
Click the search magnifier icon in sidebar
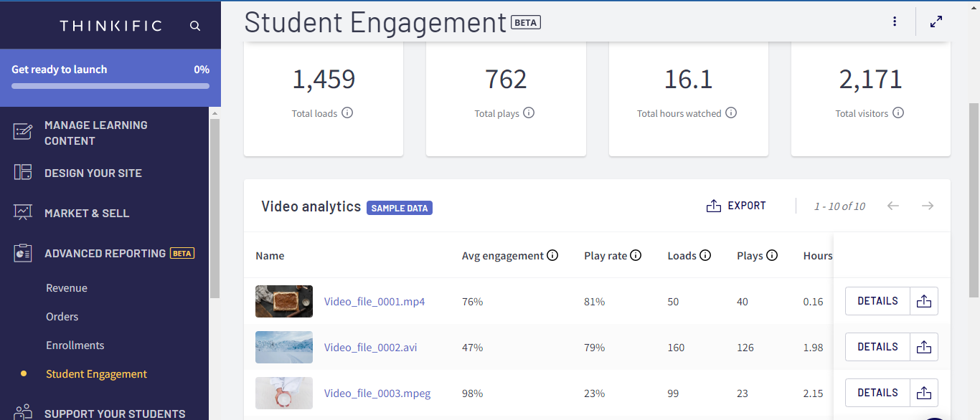tap(195, 26)
